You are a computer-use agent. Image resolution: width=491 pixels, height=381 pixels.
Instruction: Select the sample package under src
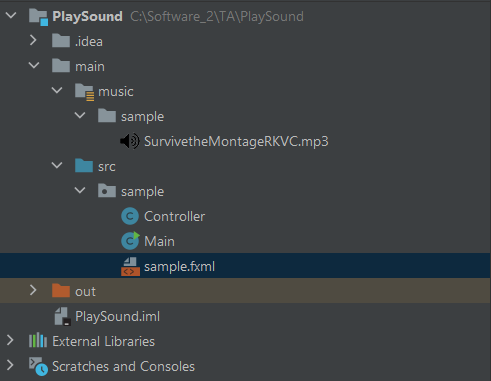(x=142, y=192)
